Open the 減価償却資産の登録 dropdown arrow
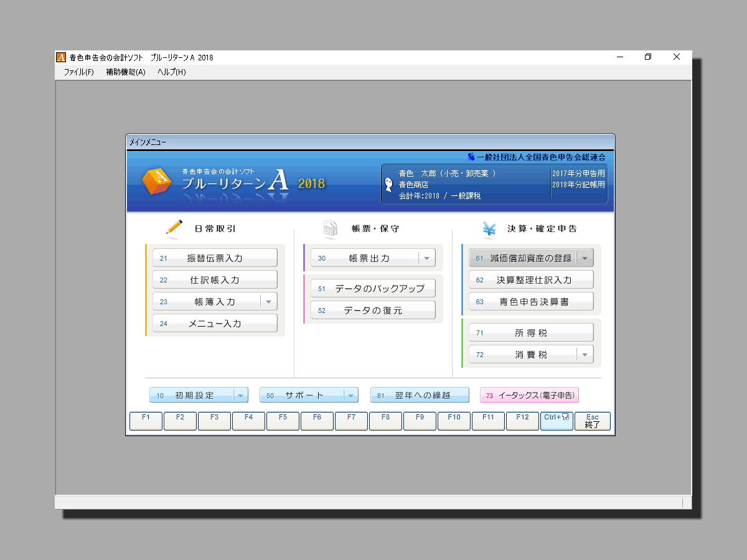Viewport: 747px width, 560px height. (x=585, y=258)
